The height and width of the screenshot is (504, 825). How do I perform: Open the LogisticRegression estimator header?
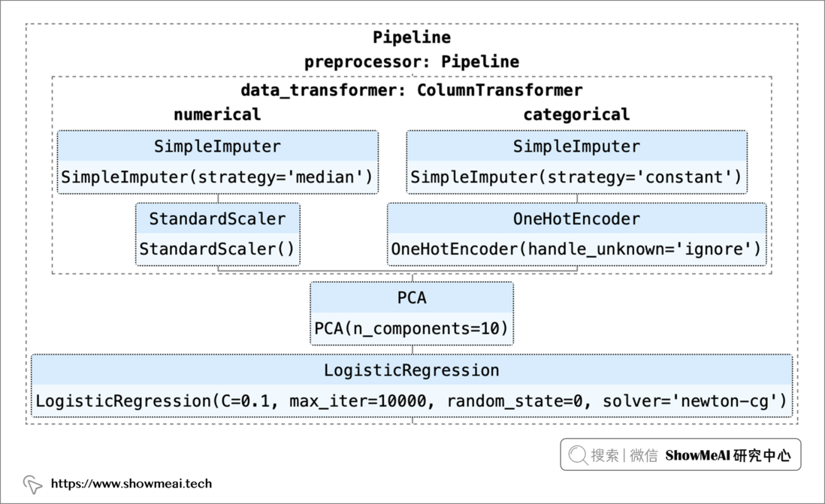coord(412,370)
